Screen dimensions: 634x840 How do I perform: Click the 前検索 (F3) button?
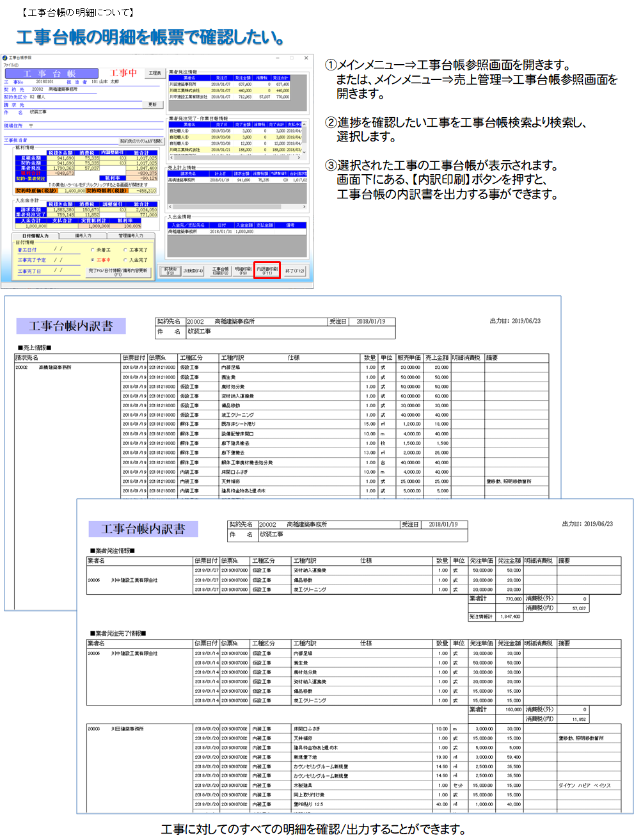[170, 271]
